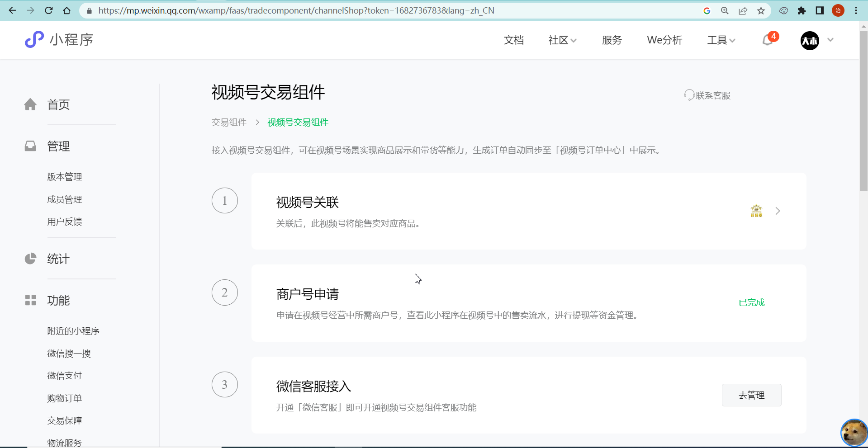This screenshot has height=448, width=868.
Task: Click the address bar URL
Action: point(296,10)
